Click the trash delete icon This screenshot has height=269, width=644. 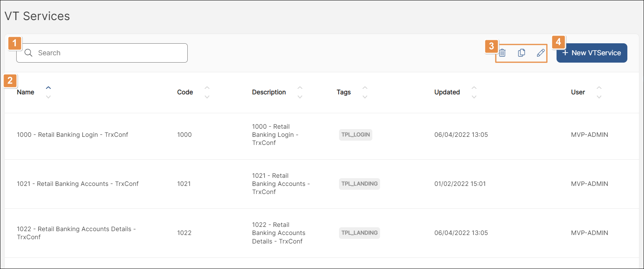click(502, 53)
